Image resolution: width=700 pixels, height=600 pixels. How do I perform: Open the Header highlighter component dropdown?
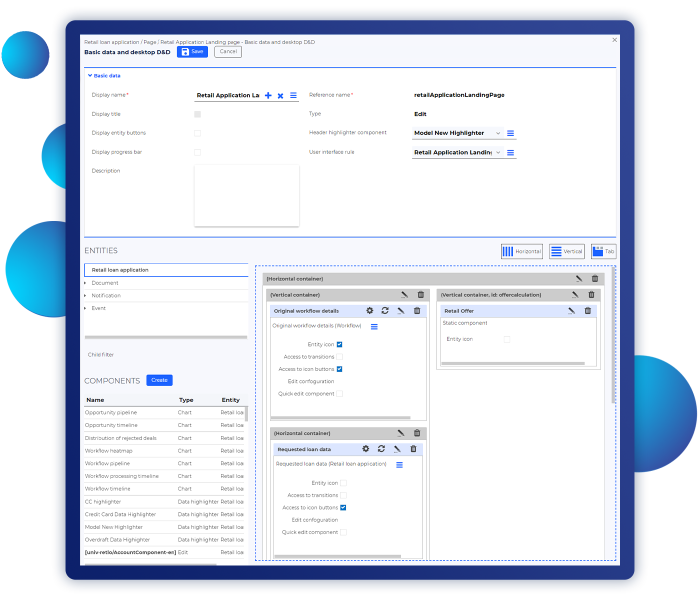(x=498, y=133)
